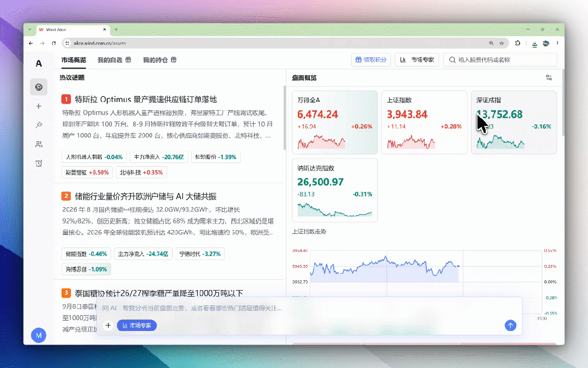Click the 领取积分 button
588x368 pixels.
click(371, 60)
